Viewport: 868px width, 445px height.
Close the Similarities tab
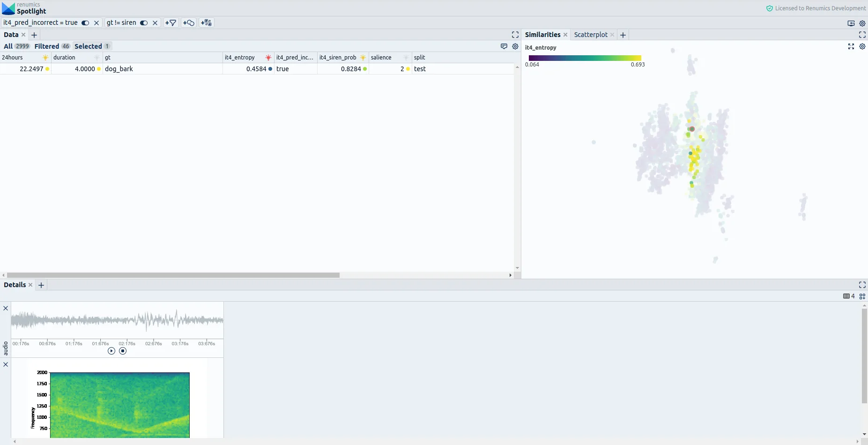(565, 35)
